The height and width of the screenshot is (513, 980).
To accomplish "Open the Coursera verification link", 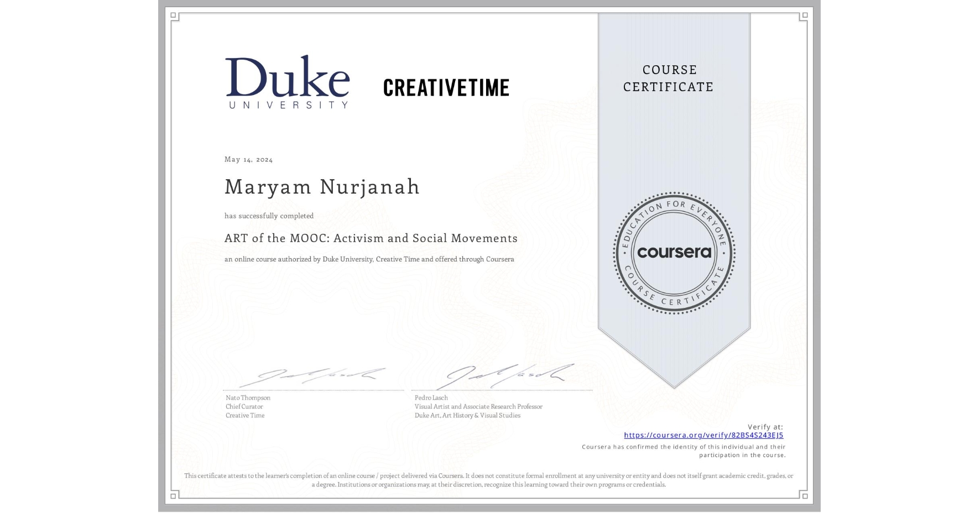I will coord(703,435).
